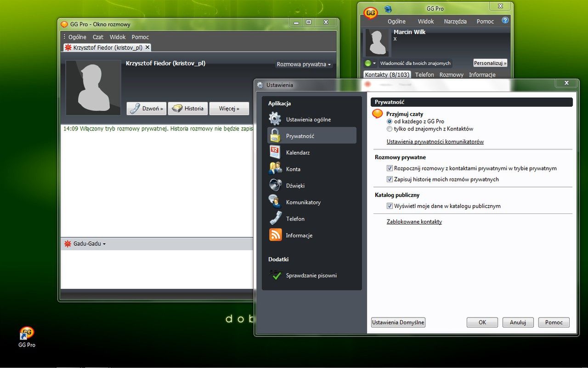The width and height of the screenshot is (588, 368).
Task: Click Ustawienia Domyślne button
Action: point(398,322)
